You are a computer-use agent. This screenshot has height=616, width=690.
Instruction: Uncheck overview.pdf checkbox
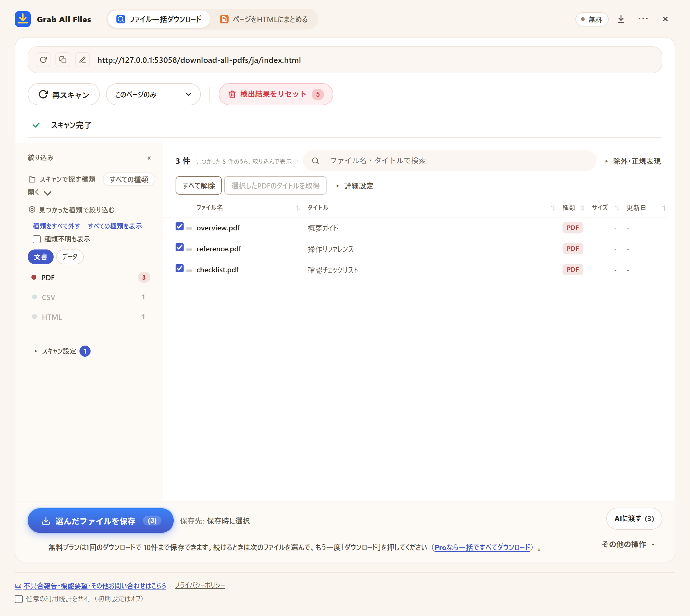tap(180, 226)
